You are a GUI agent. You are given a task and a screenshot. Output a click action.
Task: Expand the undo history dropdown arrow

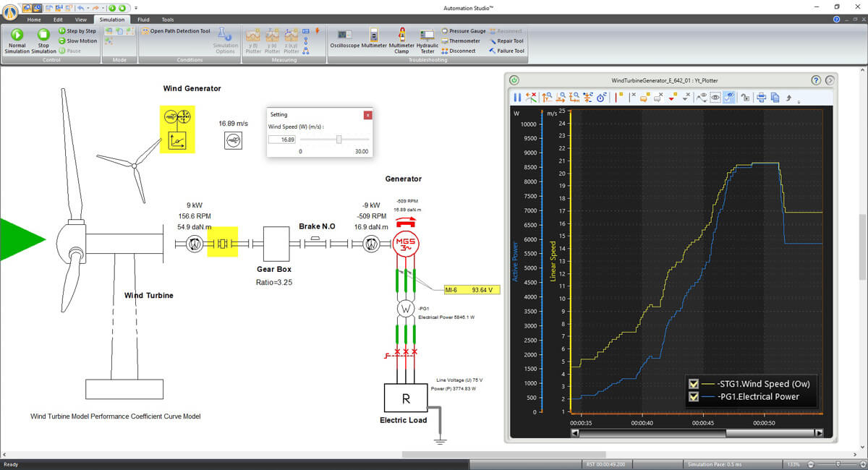[88, 8]
